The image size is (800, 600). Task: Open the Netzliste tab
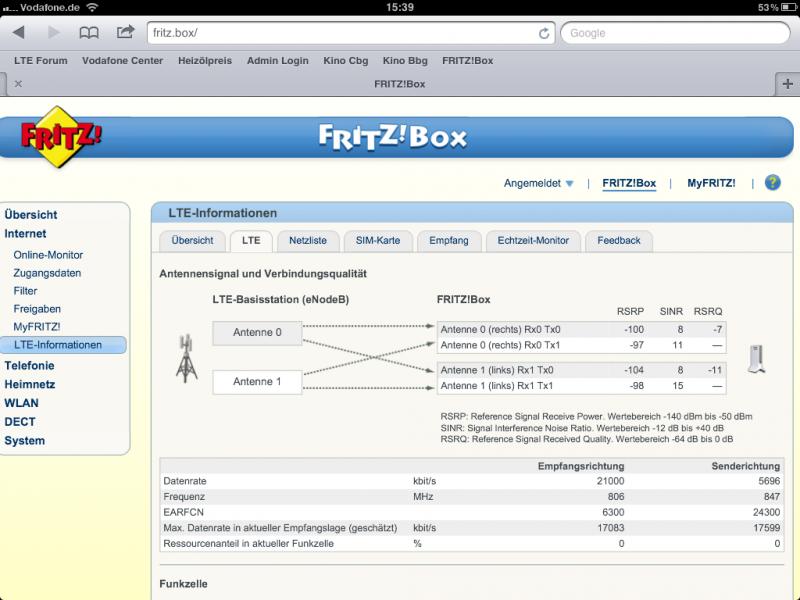point(308,240)
